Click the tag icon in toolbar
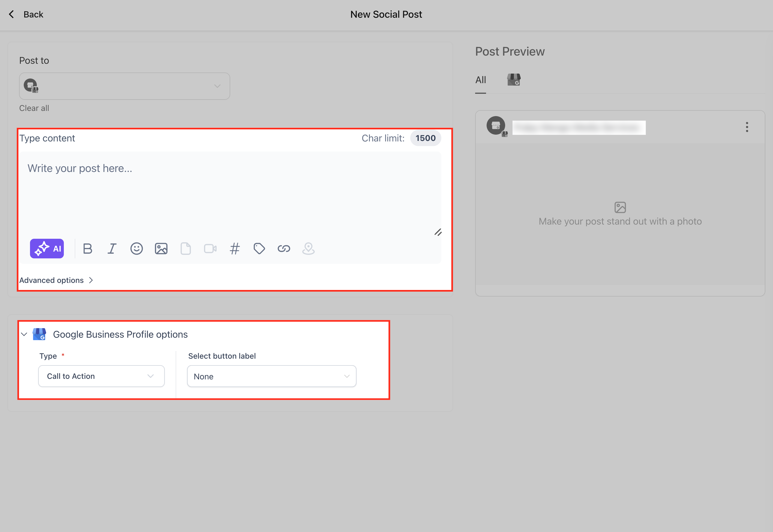The image size is (773, 532). (259, 249)
